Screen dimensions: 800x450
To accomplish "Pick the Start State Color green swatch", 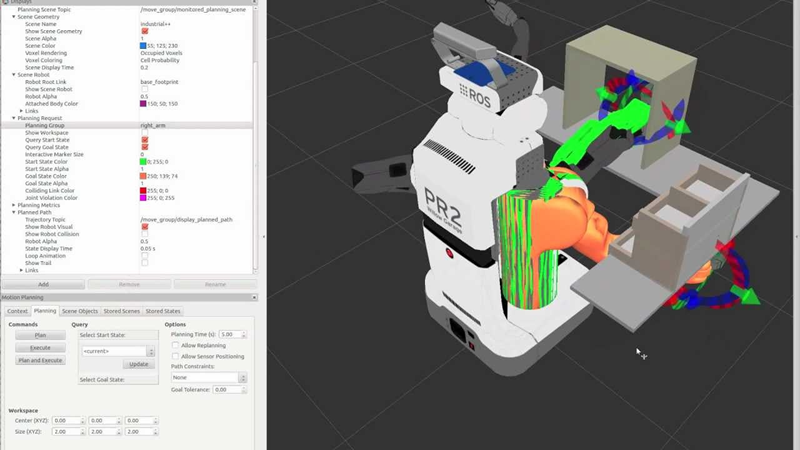I will coord(143,161).
